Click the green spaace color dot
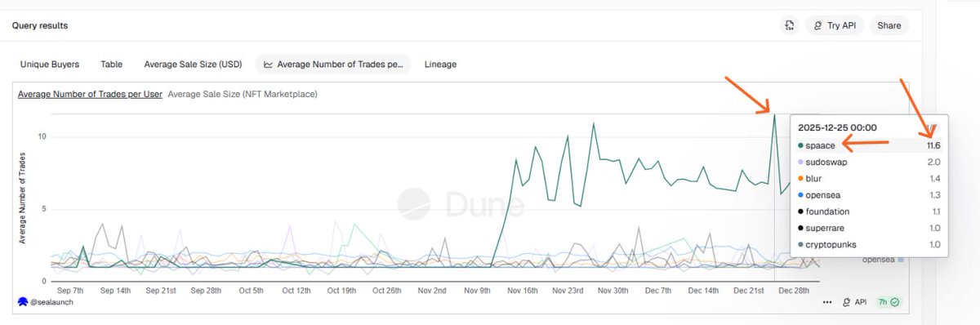 click(x=800, y=145)
